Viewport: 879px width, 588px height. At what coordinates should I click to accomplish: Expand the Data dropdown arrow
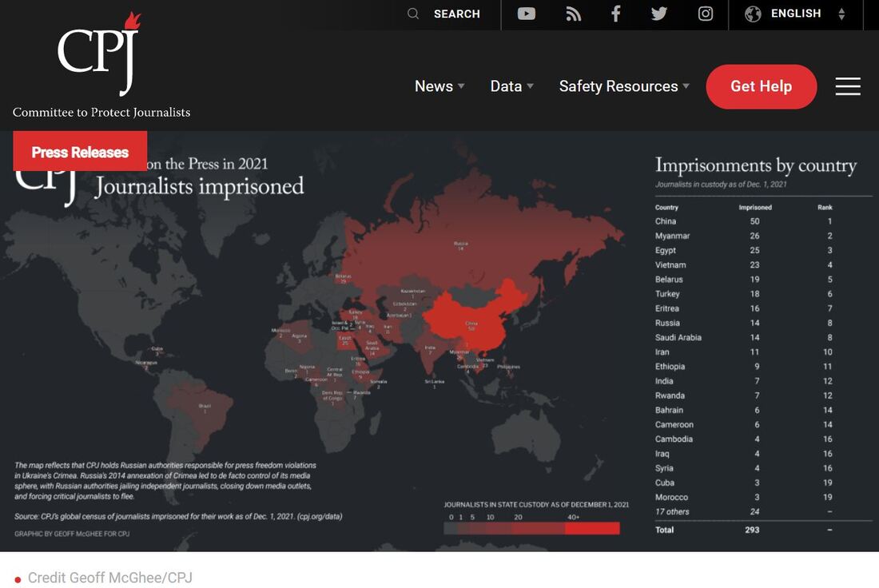pos(531,86)
